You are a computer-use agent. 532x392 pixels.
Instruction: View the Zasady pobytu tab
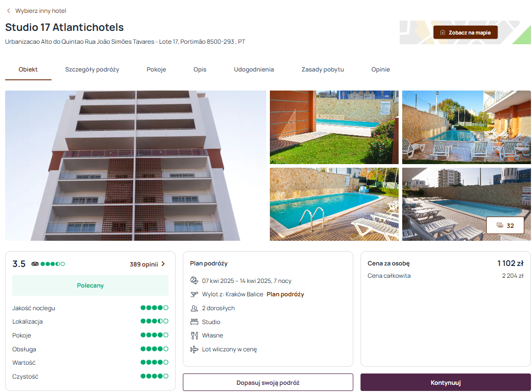pos(323,69)
